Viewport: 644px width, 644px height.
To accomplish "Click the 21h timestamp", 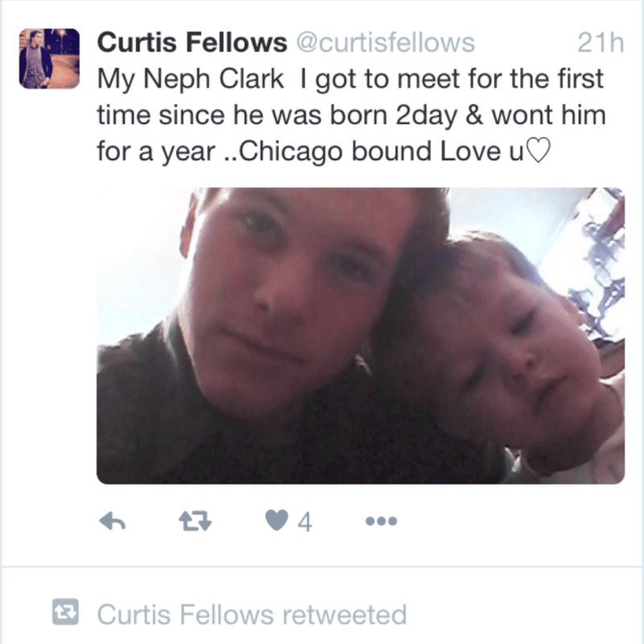I will tap(601, 43).
